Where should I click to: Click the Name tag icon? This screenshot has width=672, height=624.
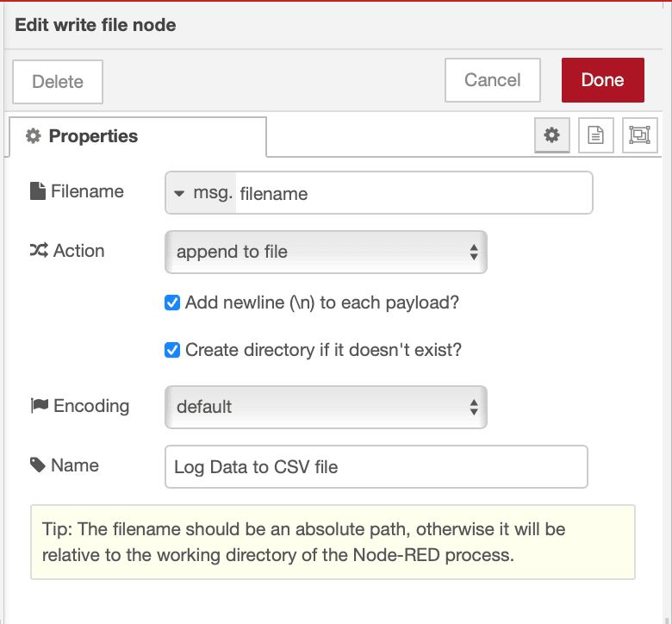(38, 465)
